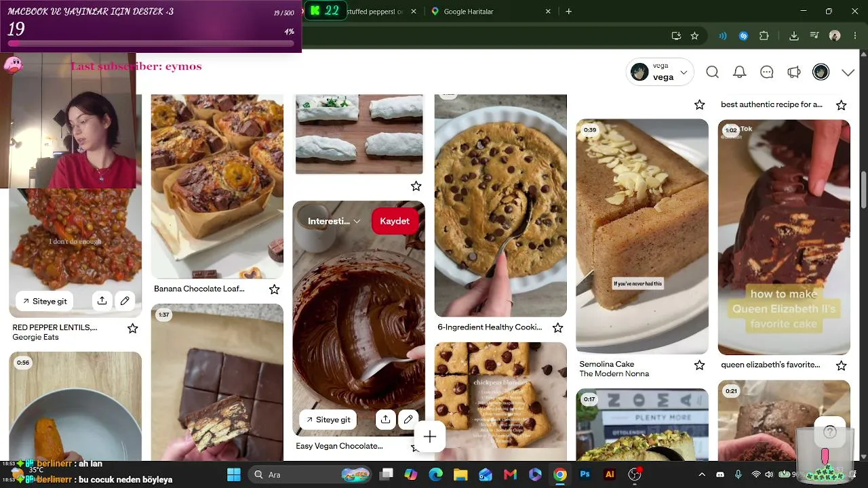Viewport: 868px width, 488px height.
Task: Open the blue sound-waves extension icon
Action: [x=723, y=36]
